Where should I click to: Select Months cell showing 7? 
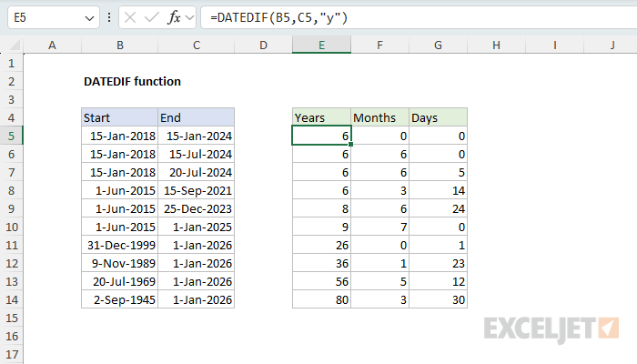(379, 227)
